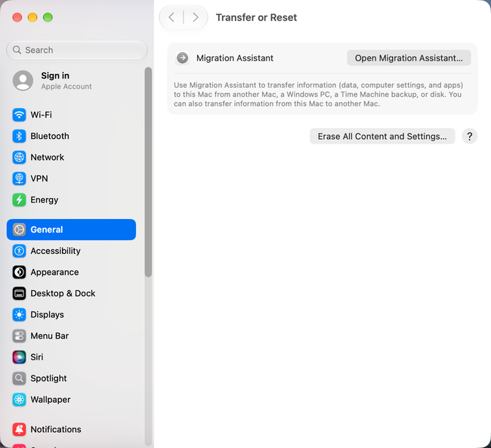Open Displays settings label
491x448 pixels.
47,314
